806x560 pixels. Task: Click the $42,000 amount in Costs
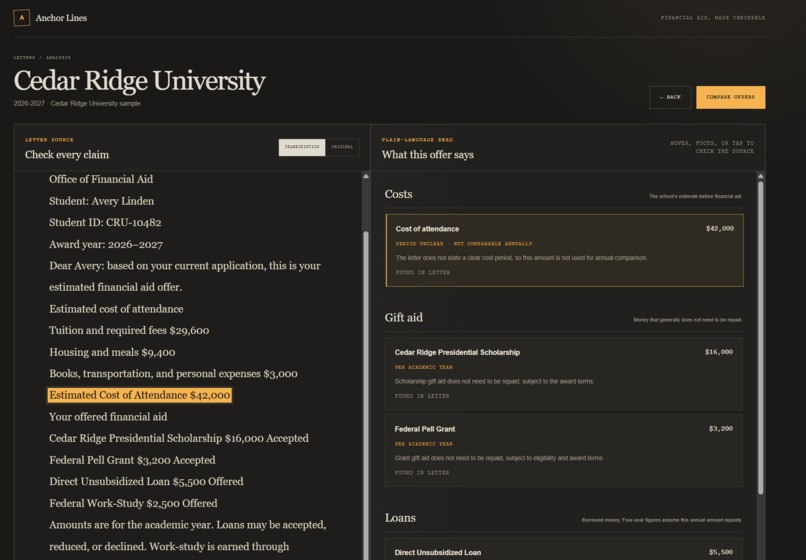coord(720,228)
